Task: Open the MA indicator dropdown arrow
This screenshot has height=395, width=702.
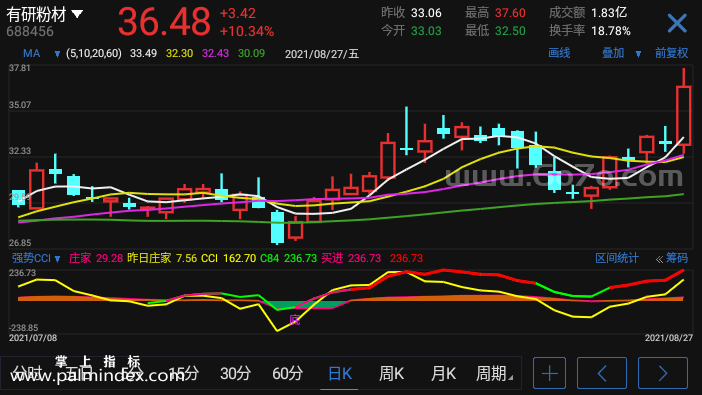Action: (57, 54)
